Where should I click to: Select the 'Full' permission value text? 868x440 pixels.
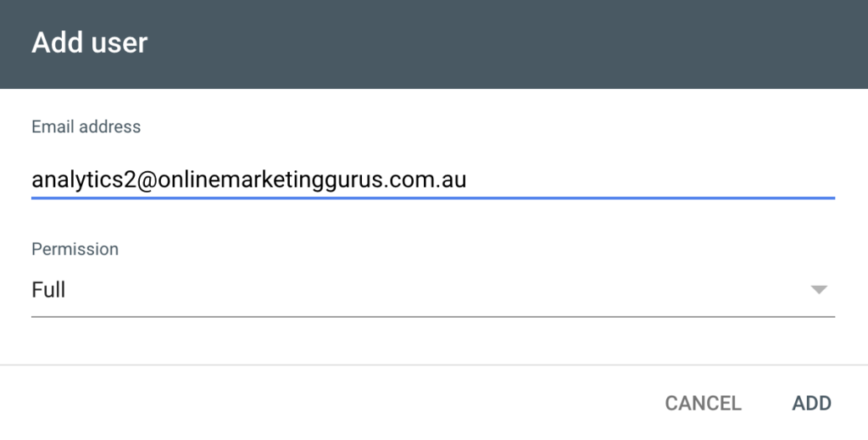[48, 290]
